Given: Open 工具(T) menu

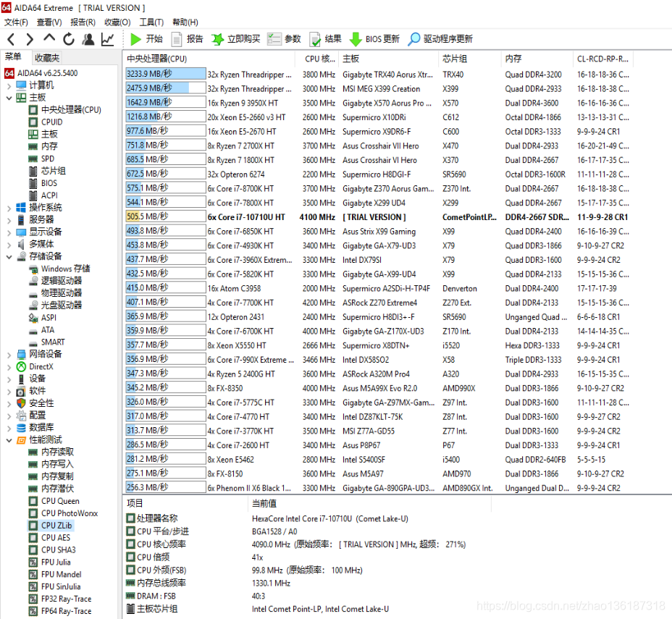Looking at the screenshot, I should tap(151, 22).
